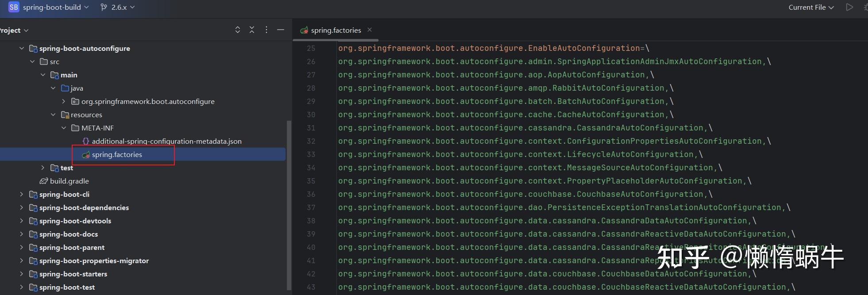Click the spring.factories file icon in tree
The height and width of the screenshot is (295, 868).
point(86,155)
